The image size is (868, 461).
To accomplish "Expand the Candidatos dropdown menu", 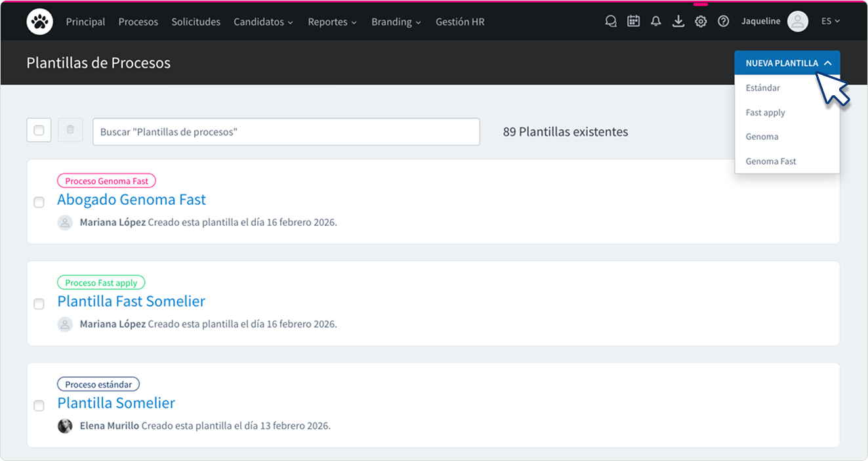I will coord(263,22).
